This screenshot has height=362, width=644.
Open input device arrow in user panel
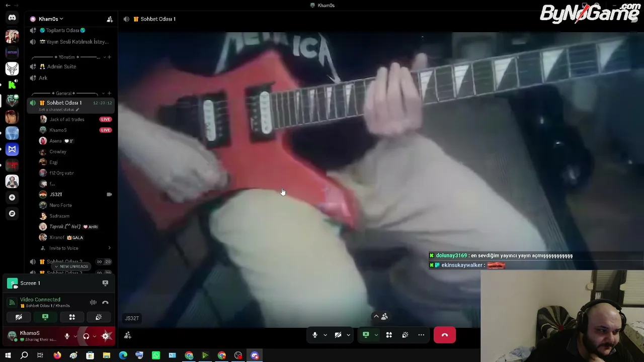[x=75, y=336]
